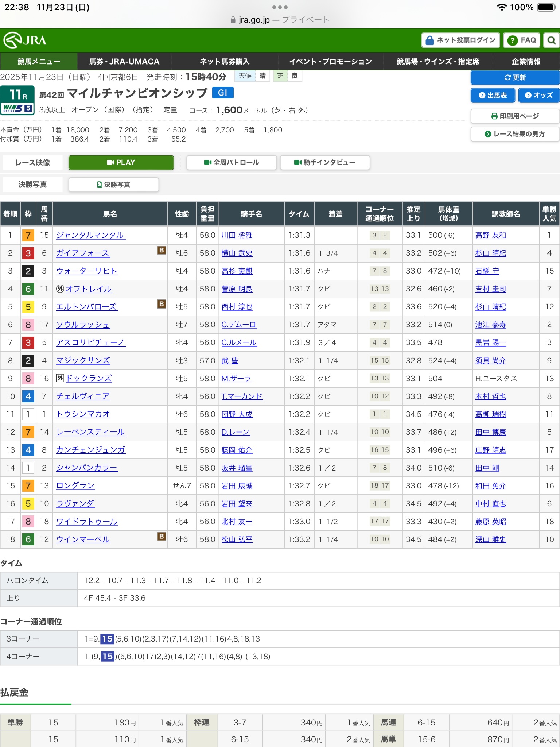
Task: Open horse ジャンタルマンタル details
Action: [x=90, y=235]
